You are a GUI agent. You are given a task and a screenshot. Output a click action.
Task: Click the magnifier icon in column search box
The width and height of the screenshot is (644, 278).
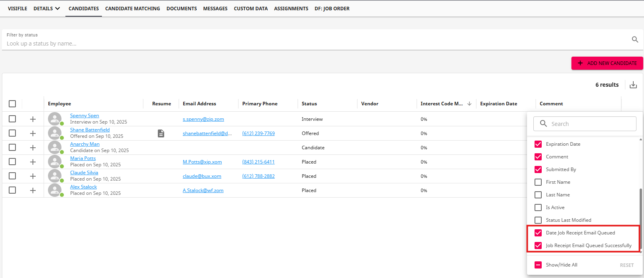(543, 124)
